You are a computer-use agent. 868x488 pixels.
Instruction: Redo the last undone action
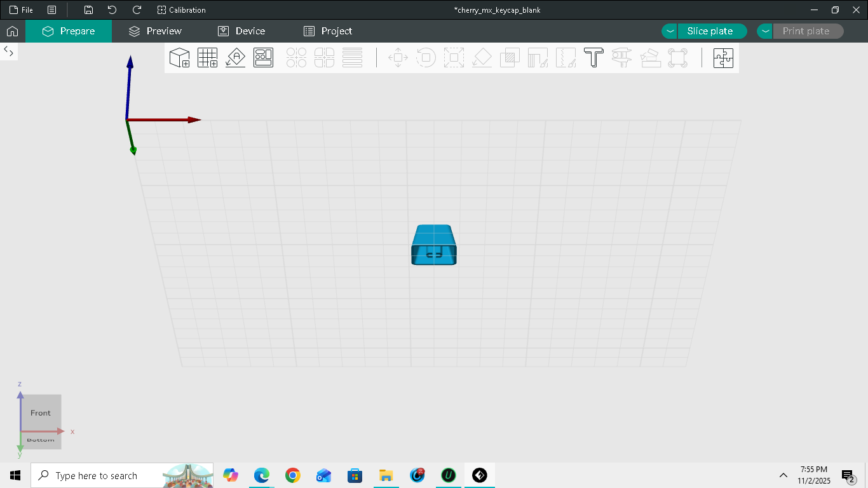[x=137, y=10]
